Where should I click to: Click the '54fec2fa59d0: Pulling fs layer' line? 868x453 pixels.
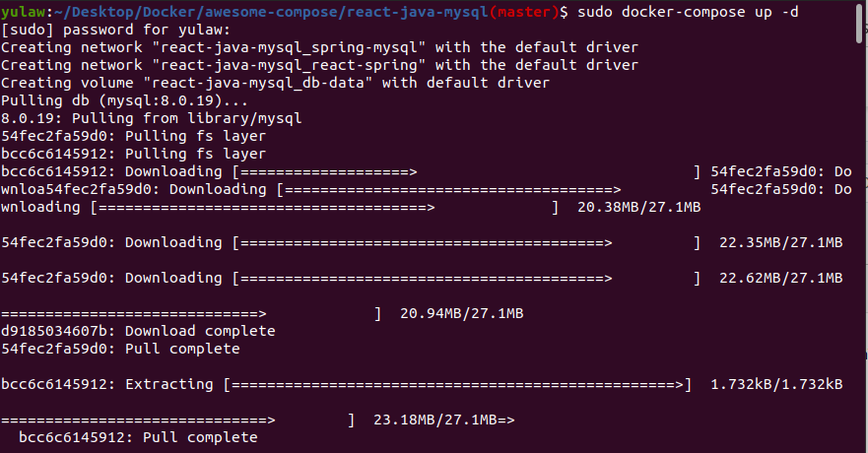point(134,136)
